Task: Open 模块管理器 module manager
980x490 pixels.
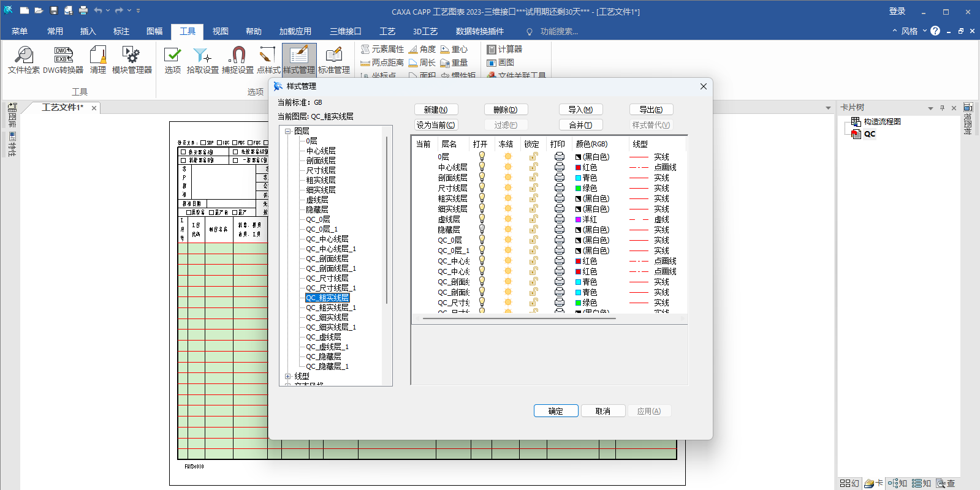Action: point(132,60)
